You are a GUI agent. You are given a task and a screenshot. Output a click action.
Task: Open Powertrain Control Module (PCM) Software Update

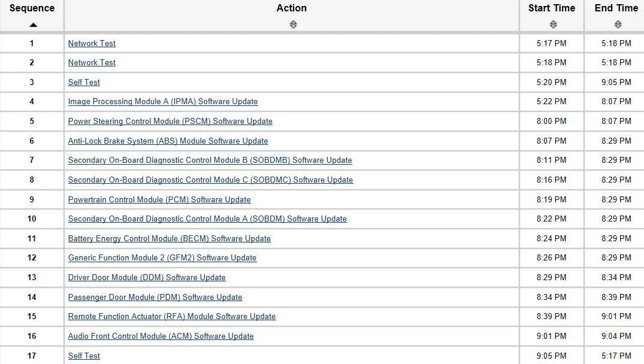tap(159, 200)
